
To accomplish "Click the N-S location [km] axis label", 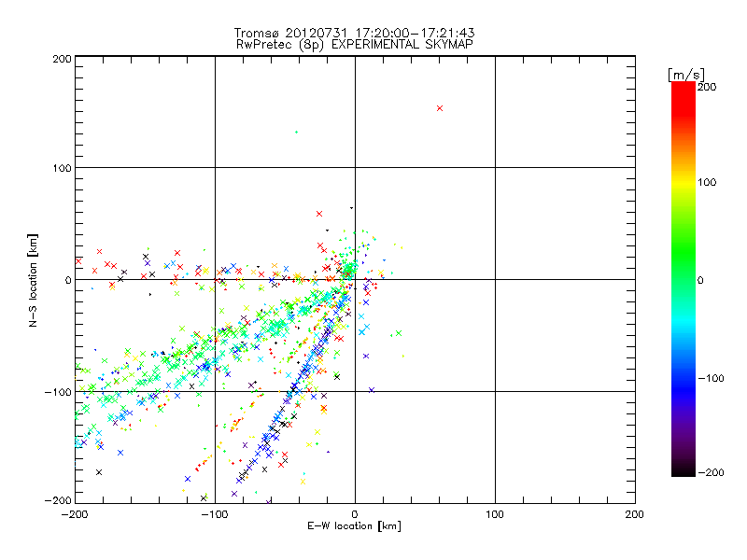I will pos(32,280).
